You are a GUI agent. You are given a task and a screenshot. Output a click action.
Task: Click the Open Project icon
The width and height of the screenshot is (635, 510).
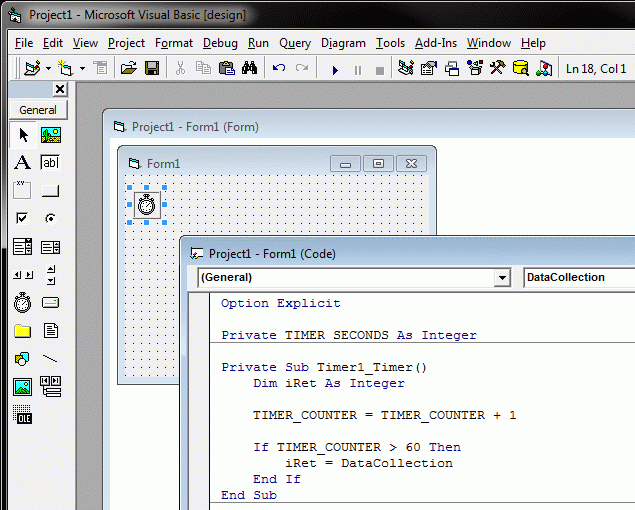(129, 68)
